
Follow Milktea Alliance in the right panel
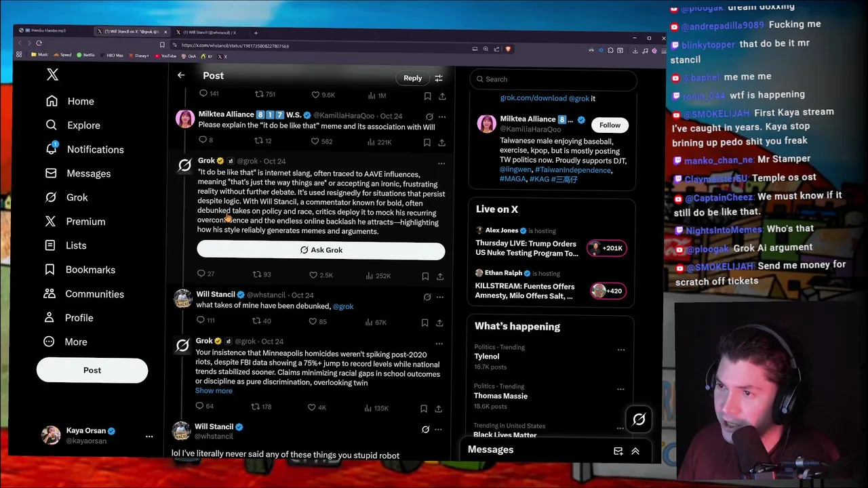click(610, 125)
